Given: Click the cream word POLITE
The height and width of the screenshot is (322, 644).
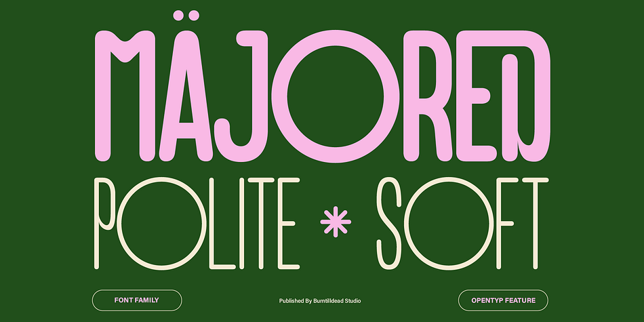Looking at the screenshot, I should 197,224.
